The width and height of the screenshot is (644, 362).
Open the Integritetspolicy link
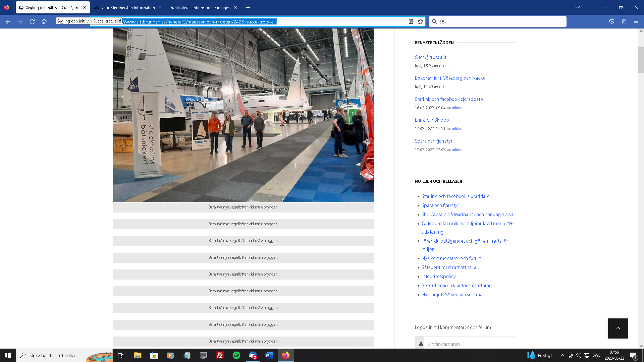[438, 277]
